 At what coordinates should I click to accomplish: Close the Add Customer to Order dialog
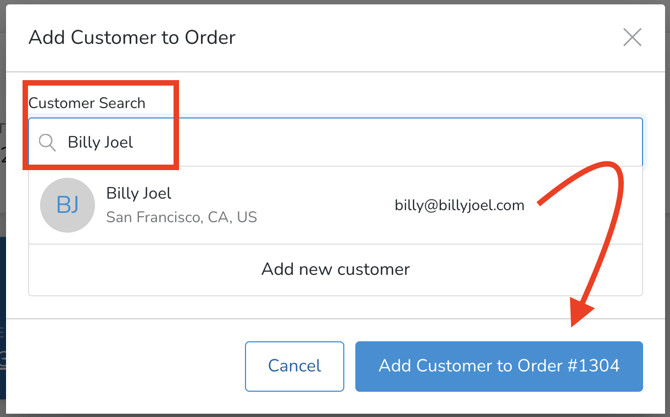tap(632, 38)
